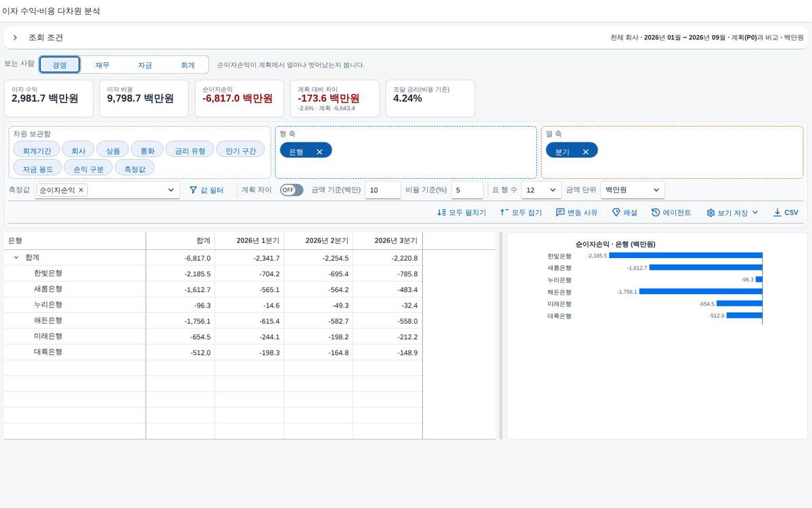Click the 2026년 1분기 column header

pos(250,240)
